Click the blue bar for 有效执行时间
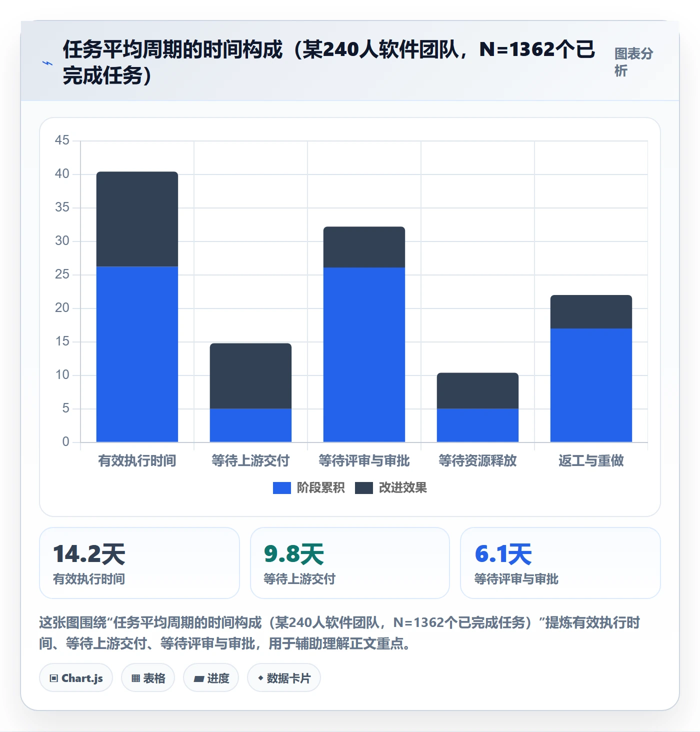The height and width of the screenshot is (732, 700). click(137, 354)
